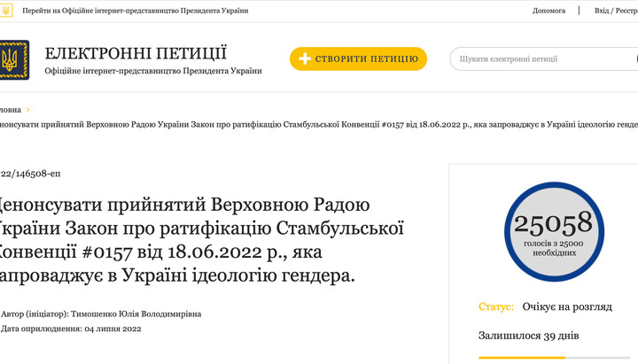Click the large trident emblem logo
Screen dimensions: 638x364
coord(12,59)
